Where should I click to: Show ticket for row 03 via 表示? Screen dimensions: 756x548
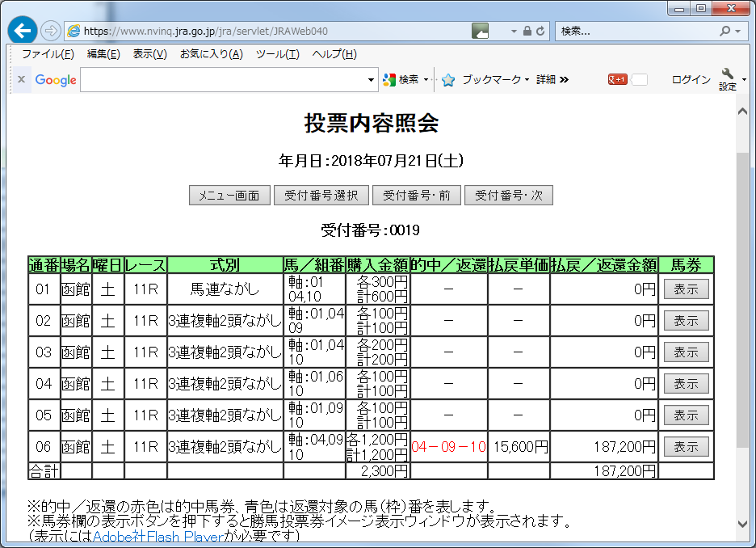tap(686, 352)
